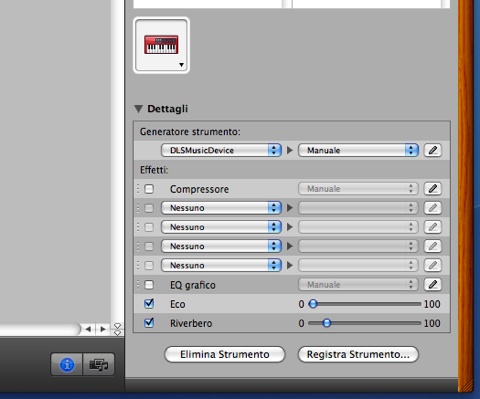Screen dimensions: 480x399
Task: Open the first Nessuno effect dropdown
Action: [x=221, y=208]
